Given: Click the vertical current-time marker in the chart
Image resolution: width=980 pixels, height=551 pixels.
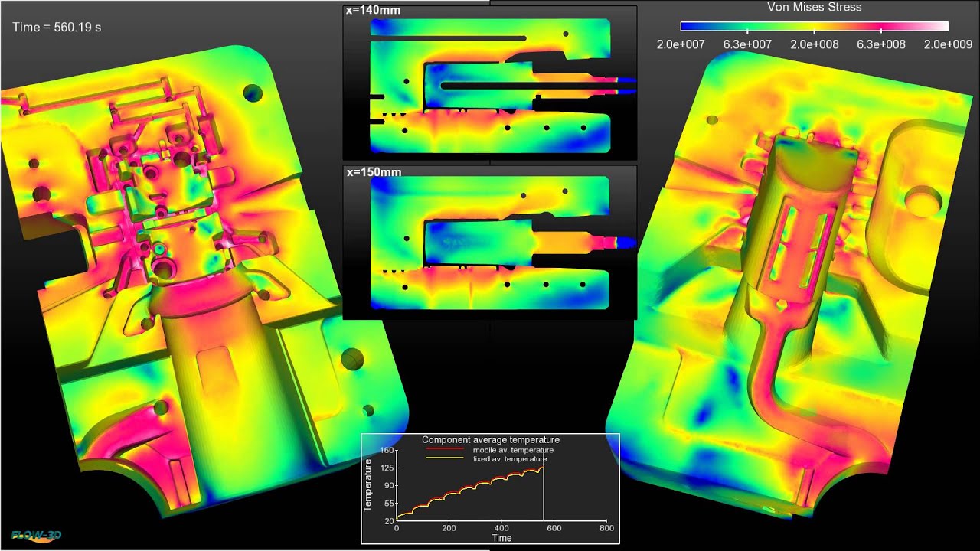Looking at the screenshot, I should coord(544,485).
